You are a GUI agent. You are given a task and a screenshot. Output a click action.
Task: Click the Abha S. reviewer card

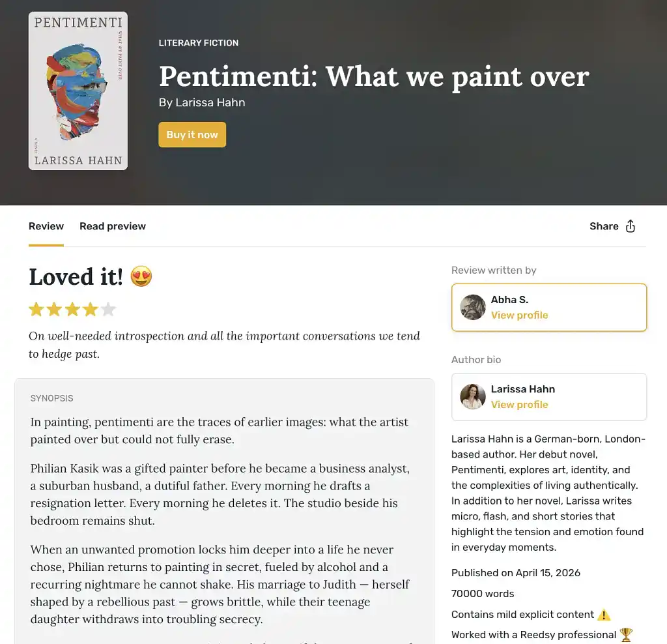click(549, 307)
